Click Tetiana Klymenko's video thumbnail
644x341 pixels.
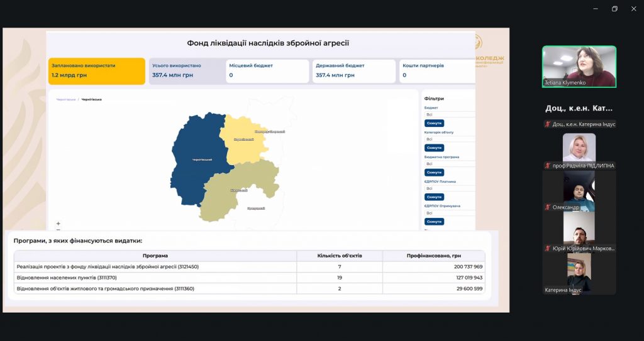579,66
